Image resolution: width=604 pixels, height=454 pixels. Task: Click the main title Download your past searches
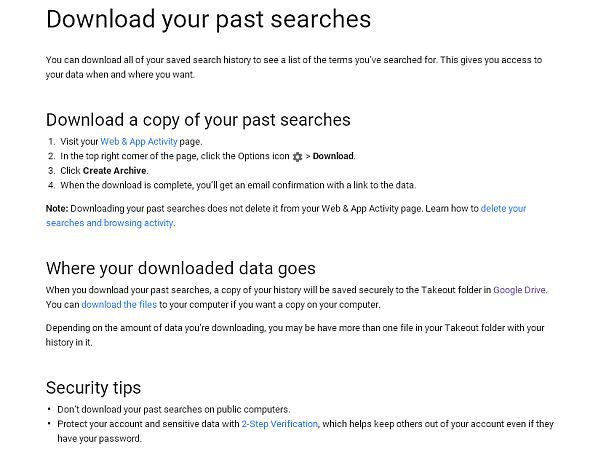(208, 19)
